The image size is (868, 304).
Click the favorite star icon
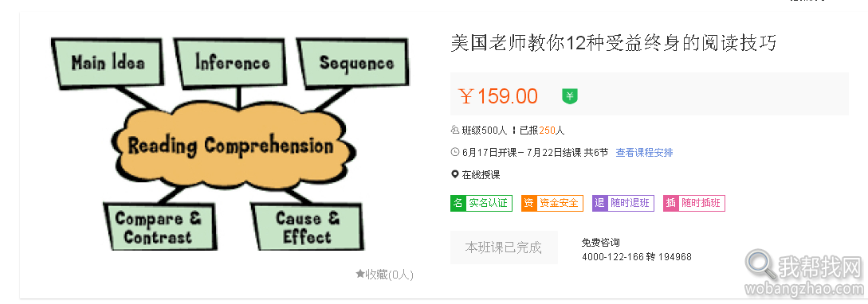point(359,274)
